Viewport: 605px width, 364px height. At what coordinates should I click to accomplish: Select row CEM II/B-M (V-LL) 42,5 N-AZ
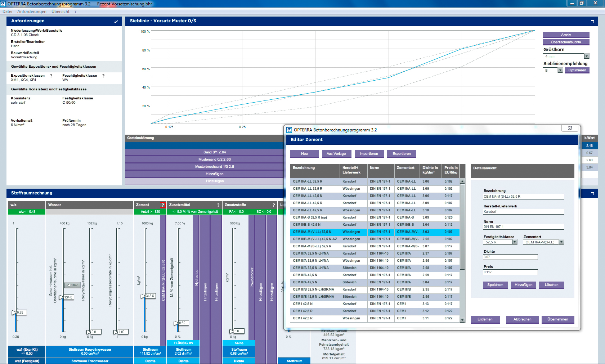(375, 239)
